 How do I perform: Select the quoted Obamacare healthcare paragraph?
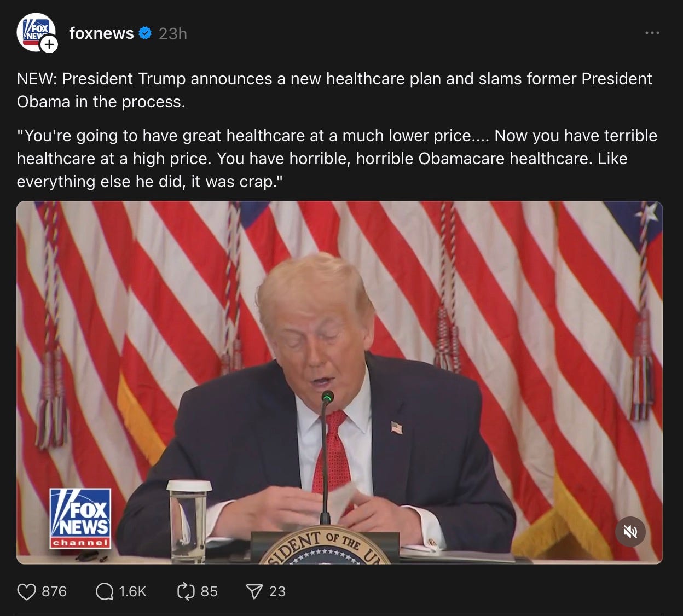point(337,159)
